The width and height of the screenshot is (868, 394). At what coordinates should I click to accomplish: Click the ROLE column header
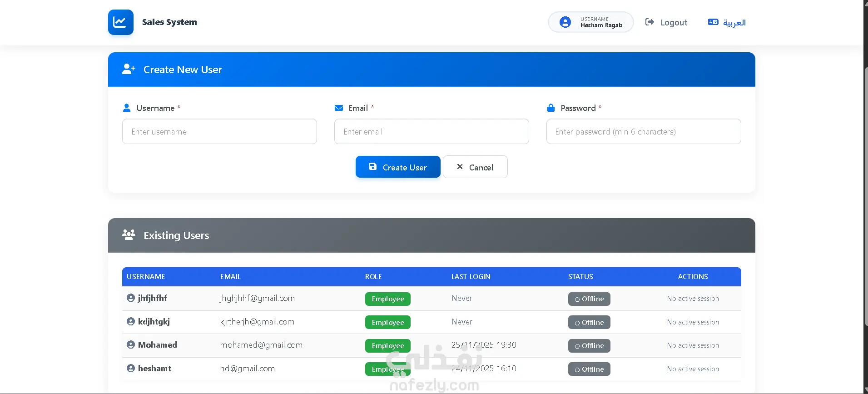coord(373,276)
